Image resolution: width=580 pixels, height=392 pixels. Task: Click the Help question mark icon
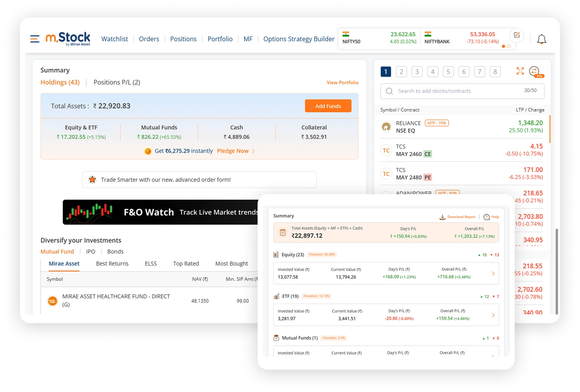pos(487,217)
